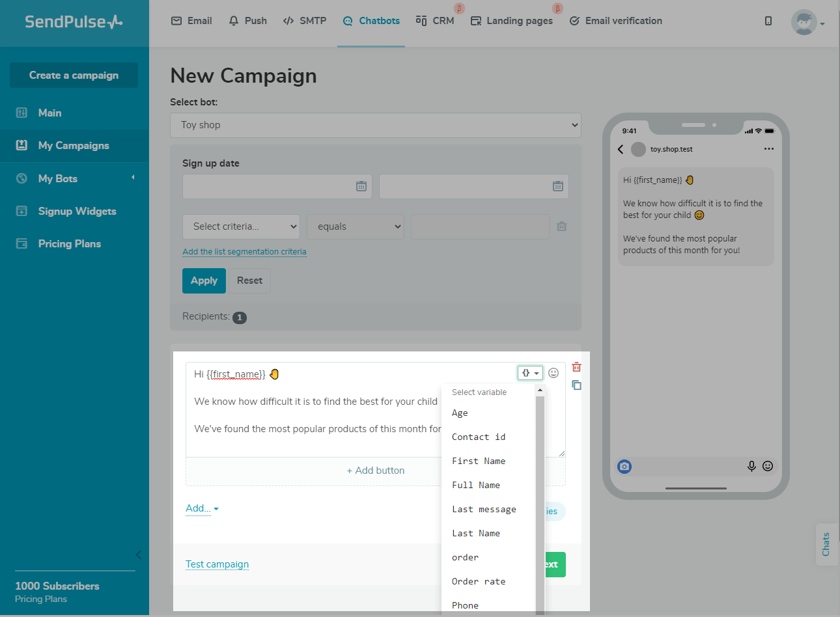Open the emoji picker in message editor
This screenshot has width=840, height=617.
pyautogui.click(x=553, y=373)
